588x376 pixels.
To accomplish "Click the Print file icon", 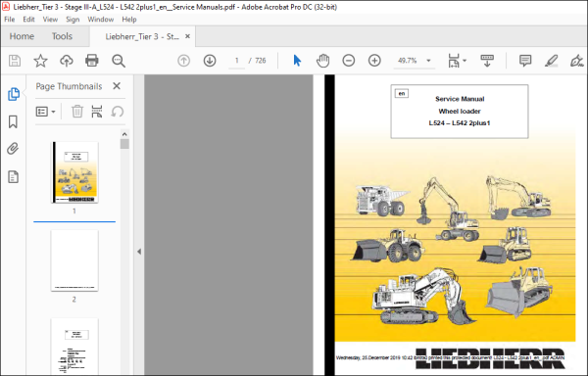I will click(92, 61).
